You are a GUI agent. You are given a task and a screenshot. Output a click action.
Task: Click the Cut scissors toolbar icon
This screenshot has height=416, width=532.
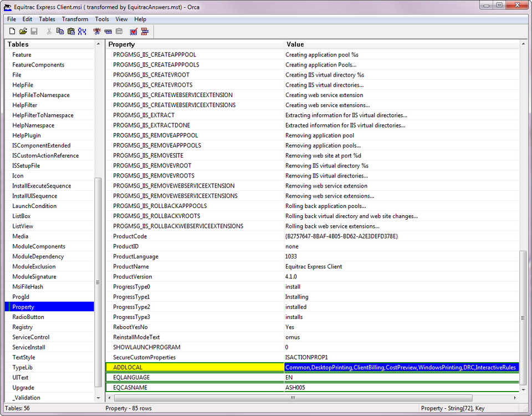pos(49,32)
